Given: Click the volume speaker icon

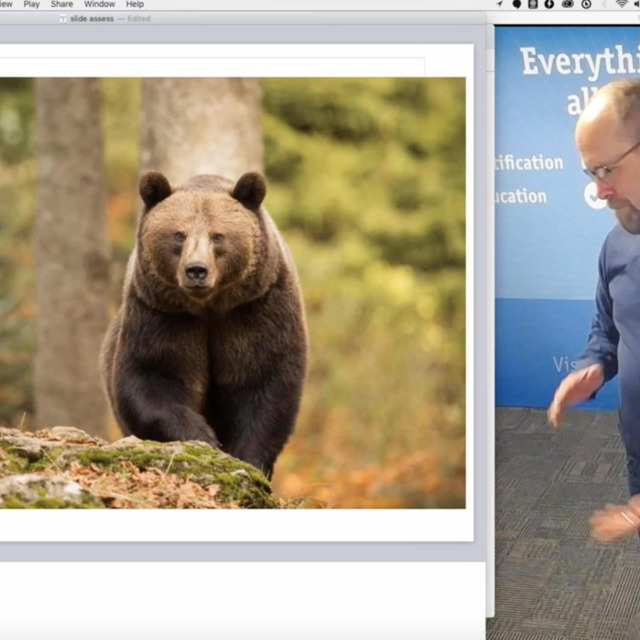Looking at the screenshot, I should (x=637, y=4).
